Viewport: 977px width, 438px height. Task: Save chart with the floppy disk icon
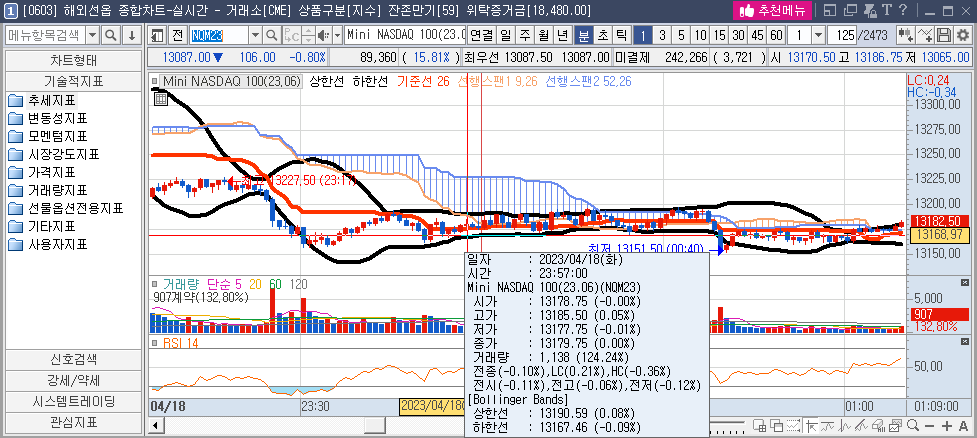pyautogui.click(x=944, y=35)
